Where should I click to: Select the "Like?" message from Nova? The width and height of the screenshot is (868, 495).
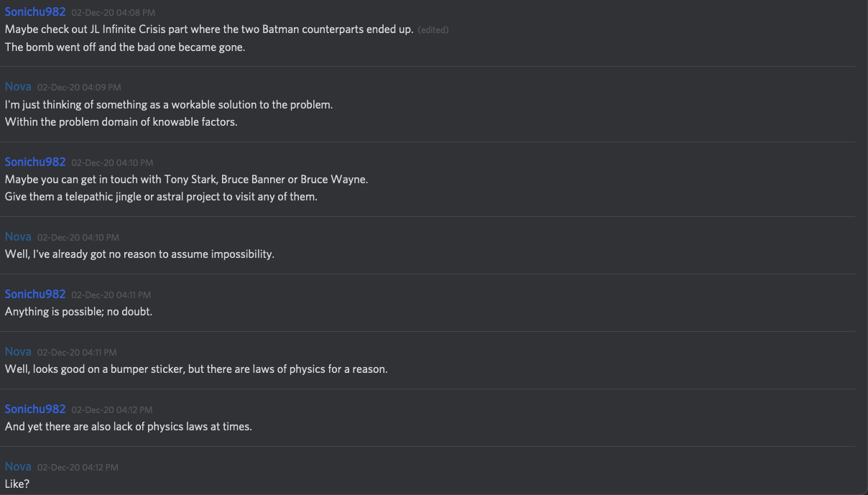(x=17, y=484)
